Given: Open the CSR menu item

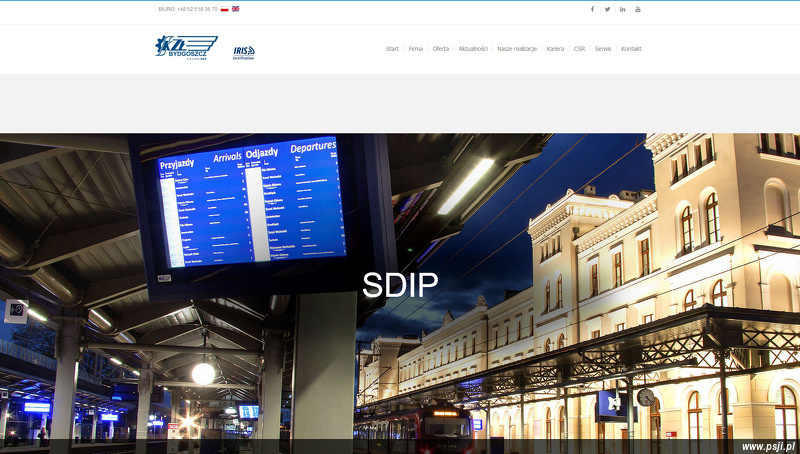Looking at the screenshot, I should [579, 49].
